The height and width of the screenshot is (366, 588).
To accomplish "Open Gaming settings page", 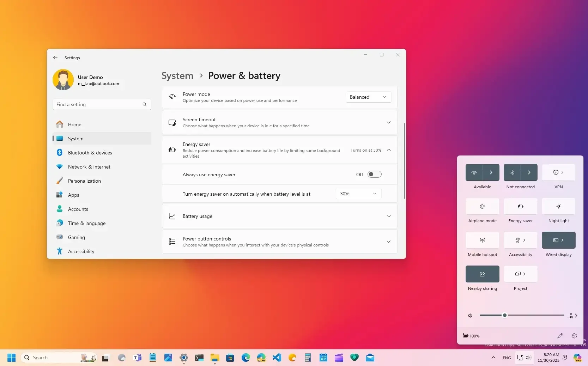I will click(102, 237).
